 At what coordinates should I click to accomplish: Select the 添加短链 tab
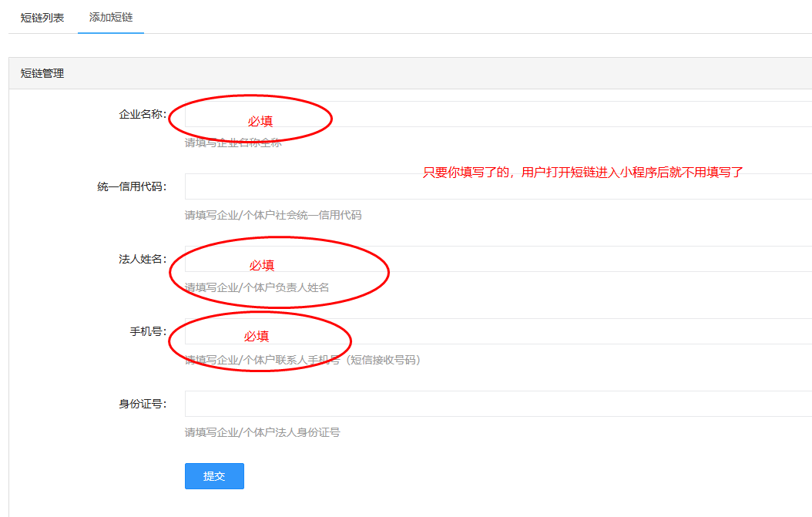click(111, 17)
